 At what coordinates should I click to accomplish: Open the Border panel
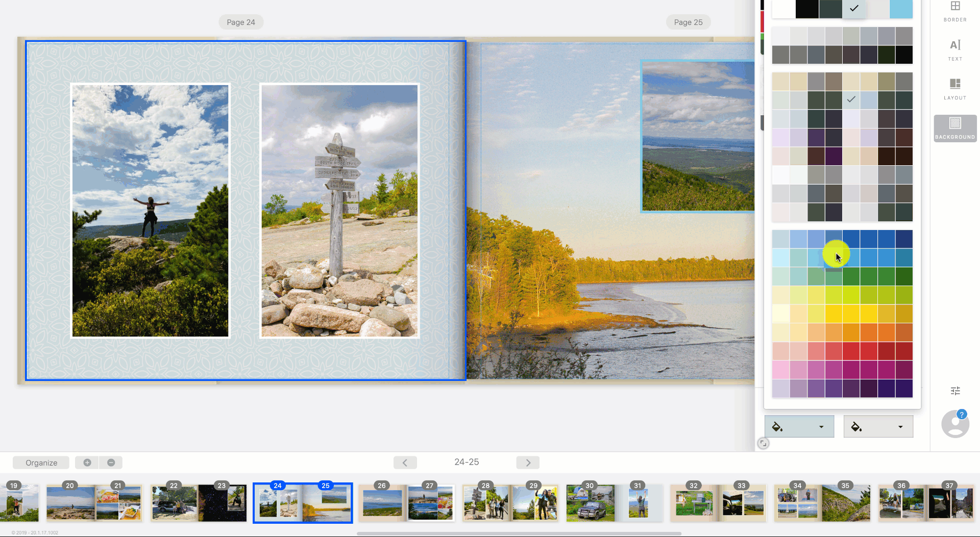point(955,11)
